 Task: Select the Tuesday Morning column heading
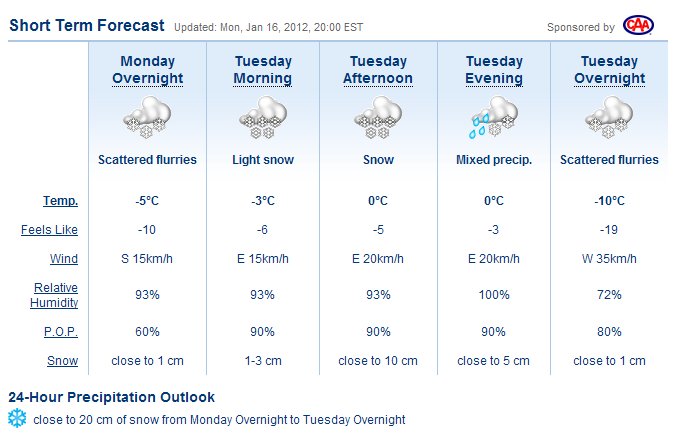click(263, 70)
